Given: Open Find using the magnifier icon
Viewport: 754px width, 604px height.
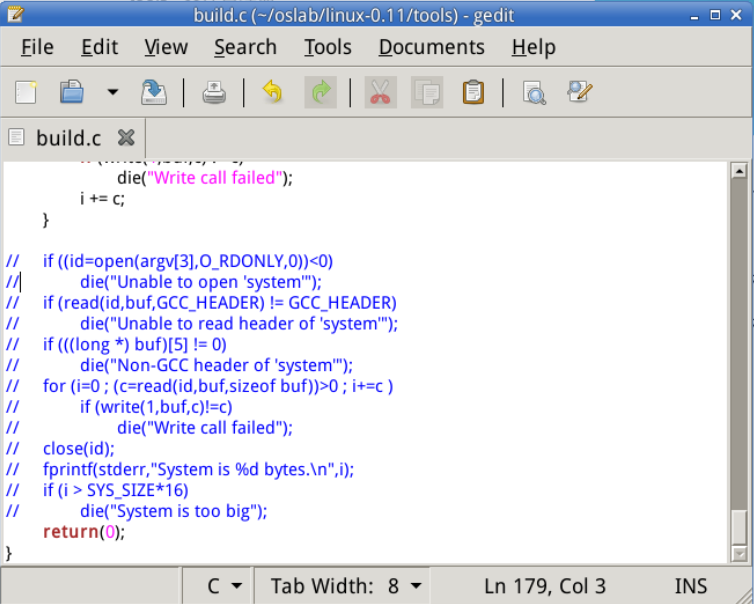Looking at the screenshot, I should click(534, 92).
